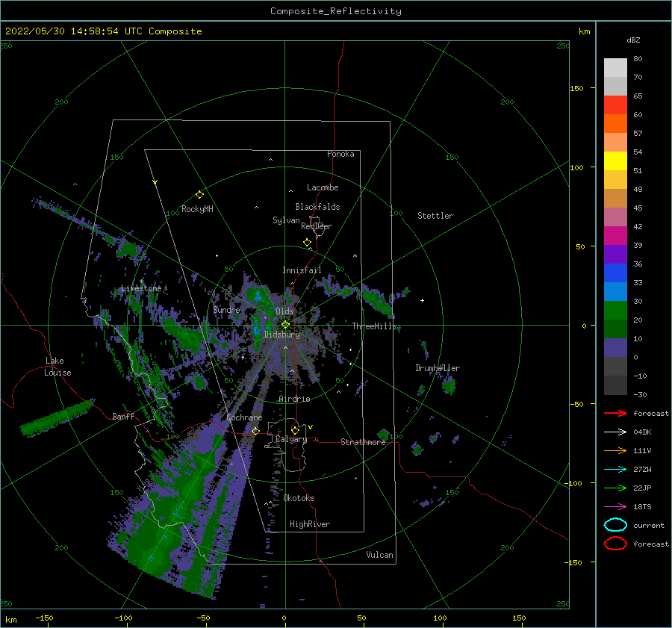The width and height of the screenshot is (672, 628).
Task: Select the bright green 30–20 dBZ swatch
Action: (615, 311)
